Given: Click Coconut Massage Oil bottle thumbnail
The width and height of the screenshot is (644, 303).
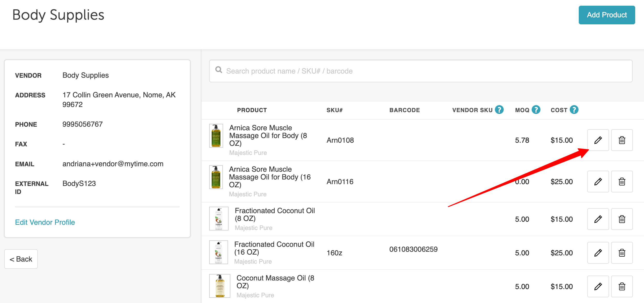Looking at the screenshot, I should (220, 286).
